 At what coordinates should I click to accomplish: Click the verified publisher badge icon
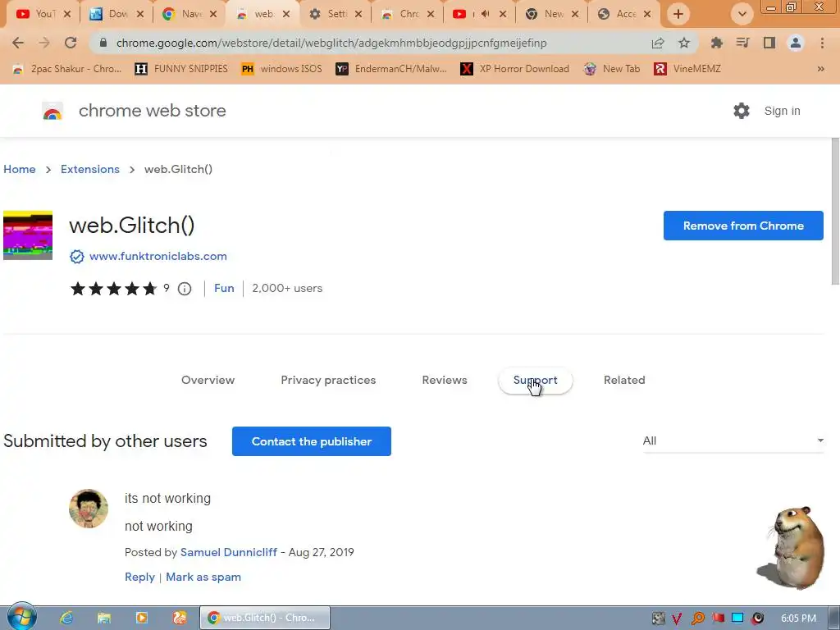pos(76,257)
